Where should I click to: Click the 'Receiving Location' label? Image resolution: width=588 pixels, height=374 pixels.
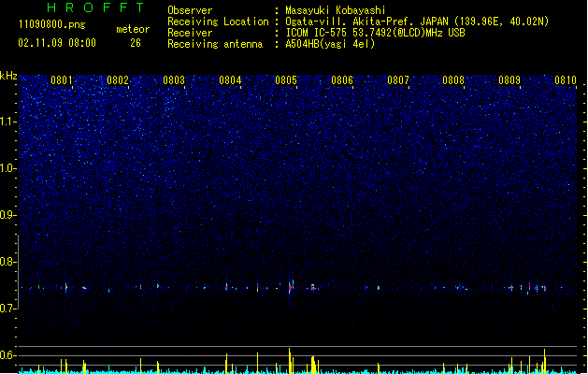coord(218,22)
